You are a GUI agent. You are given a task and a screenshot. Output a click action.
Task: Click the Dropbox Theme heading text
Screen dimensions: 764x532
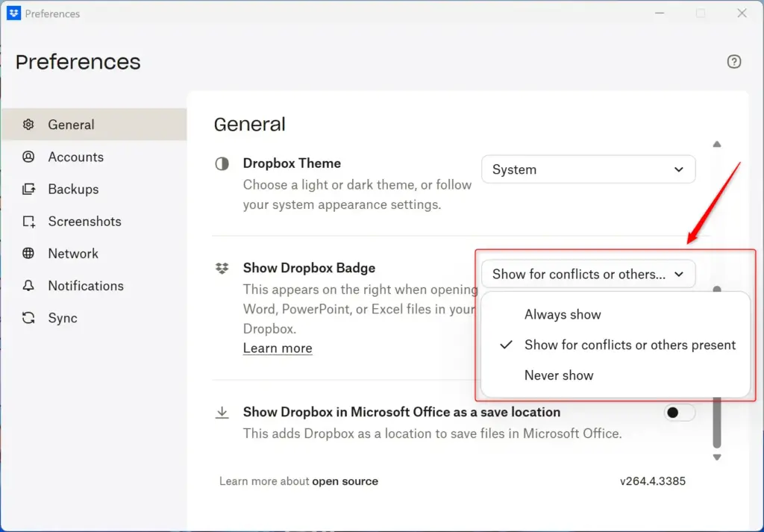tap(292, 163)
